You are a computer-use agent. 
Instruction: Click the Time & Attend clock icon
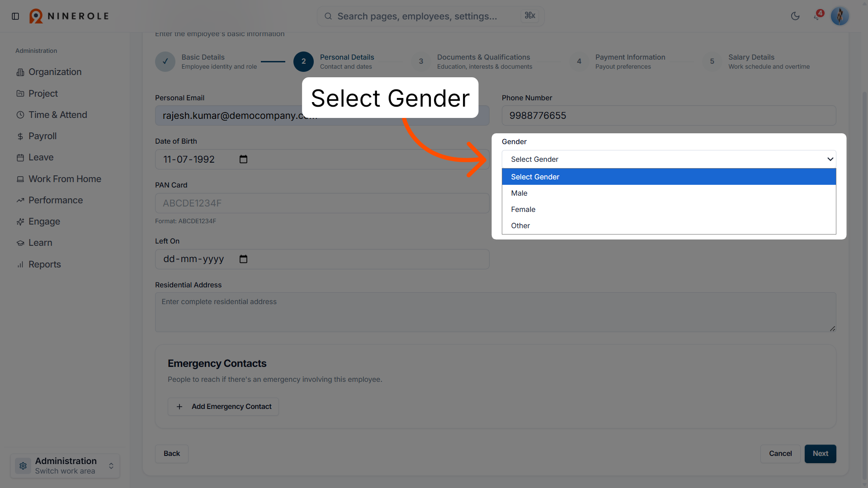[x=20, y=115]
